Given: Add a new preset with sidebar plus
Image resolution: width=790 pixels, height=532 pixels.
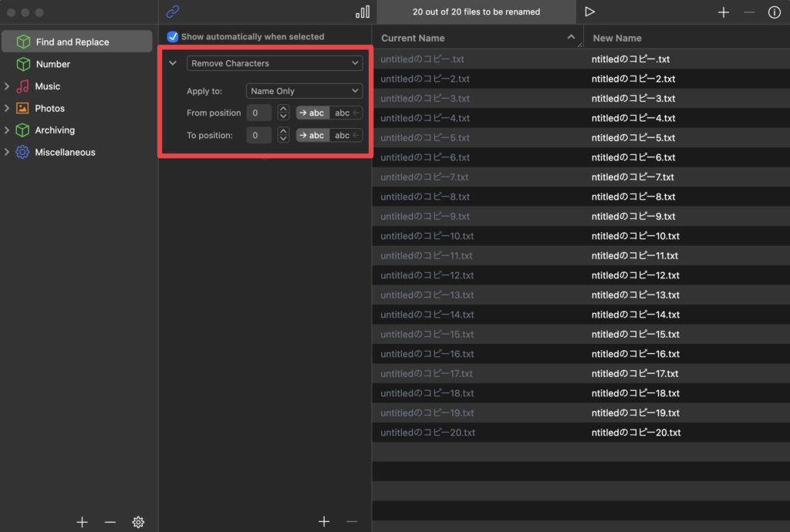Looking at the screenshot, I should coord(82,522).
